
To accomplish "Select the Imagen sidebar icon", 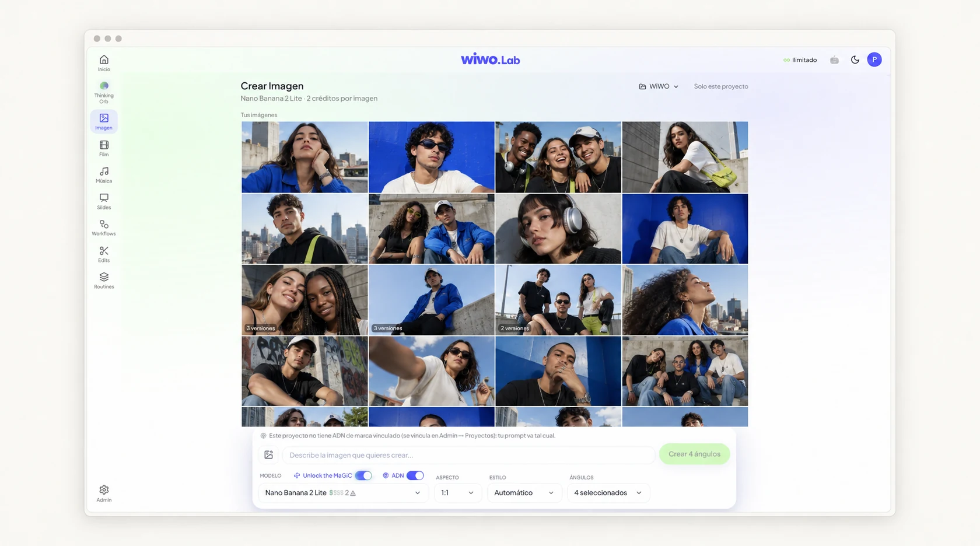I will pos(104,121).
